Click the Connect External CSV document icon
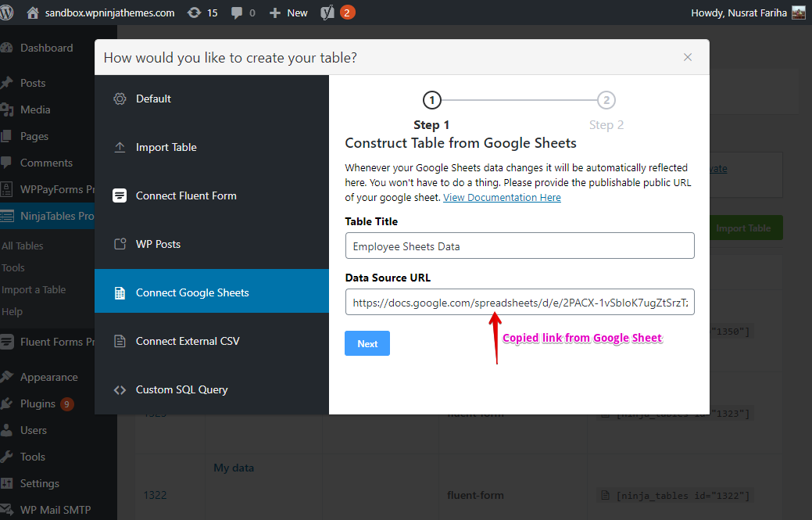The width and height of the screenshot is (812, 520). coord(120,341)
